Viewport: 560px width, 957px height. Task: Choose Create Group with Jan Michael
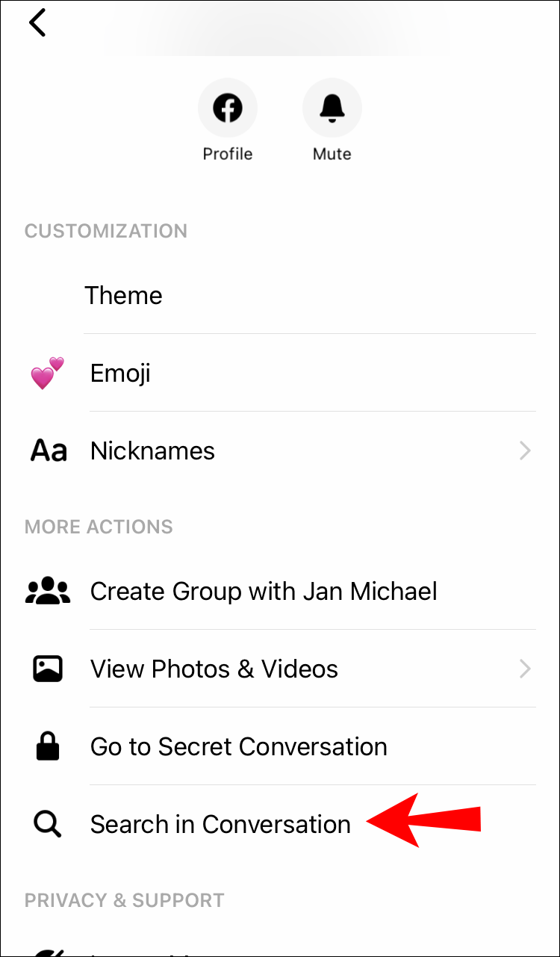click(x=264, y=592)
